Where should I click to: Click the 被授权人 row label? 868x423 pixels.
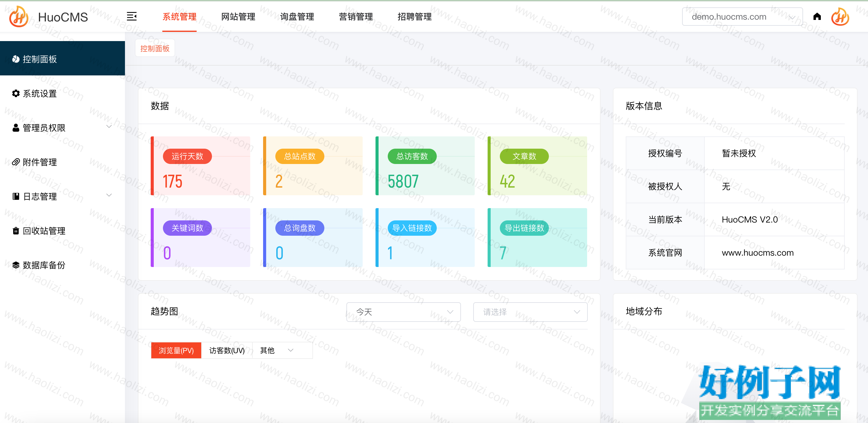(665, 186)
